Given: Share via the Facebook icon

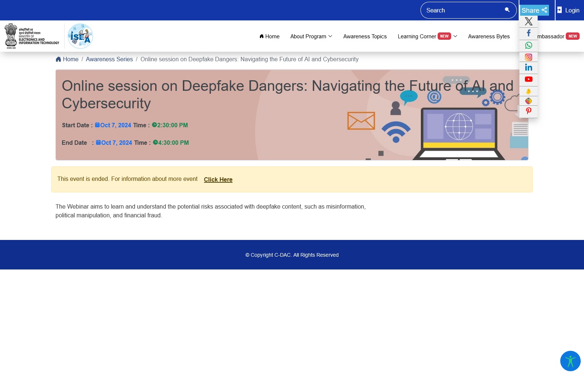Looking at the screenshot, I should click(x=528, y=33).
